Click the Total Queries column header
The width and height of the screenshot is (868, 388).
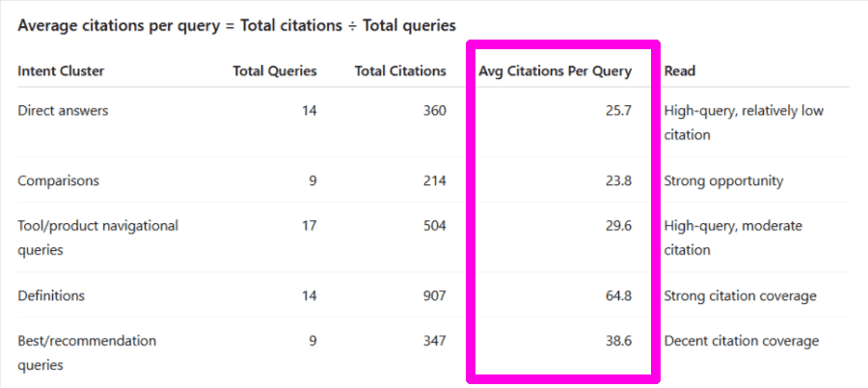(x=275, y=71)
